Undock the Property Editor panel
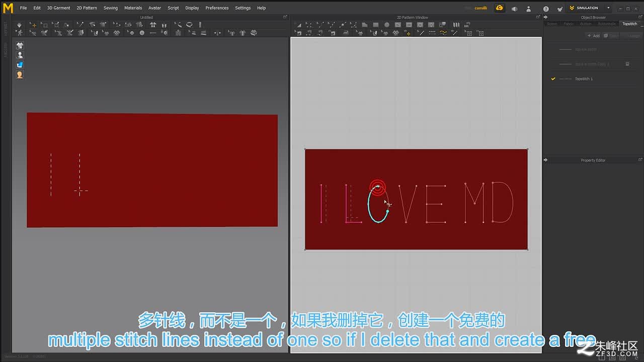 point(640,160)
